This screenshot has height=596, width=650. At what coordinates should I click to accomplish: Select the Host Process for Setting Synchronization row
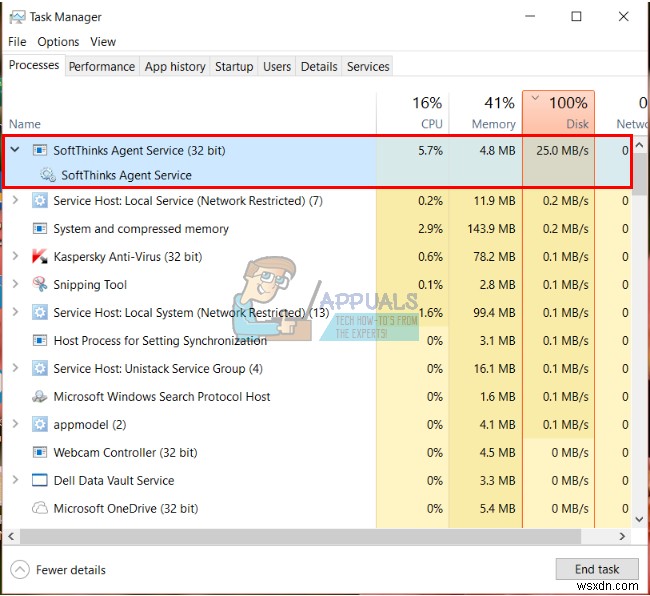pos(317,340)
